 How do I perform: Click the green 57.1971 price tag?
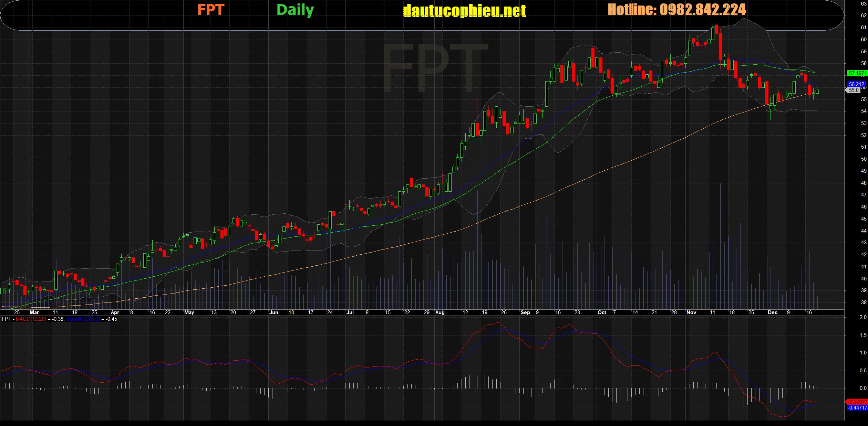point(857,73)
